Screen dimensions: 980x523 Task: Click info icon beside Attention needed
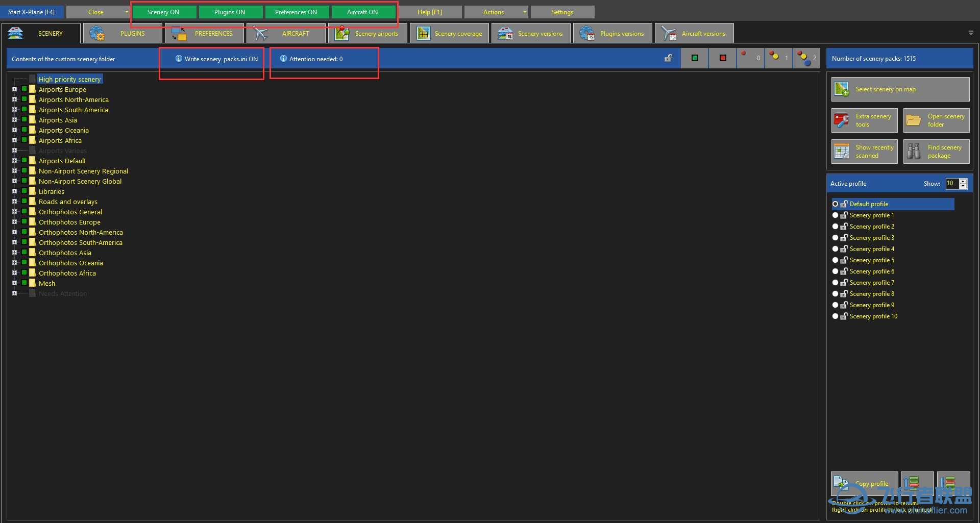[x=283, y=59]
